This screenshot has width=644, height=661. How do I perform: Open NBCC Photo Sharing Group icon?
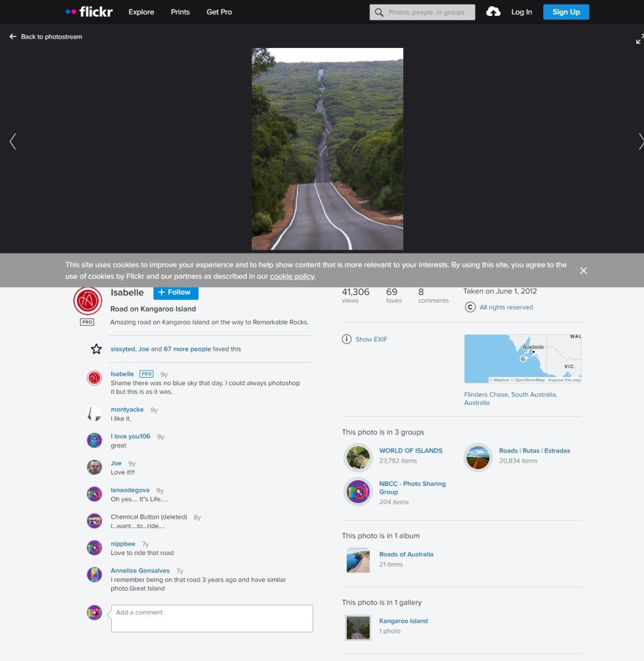tap(358, 492)
